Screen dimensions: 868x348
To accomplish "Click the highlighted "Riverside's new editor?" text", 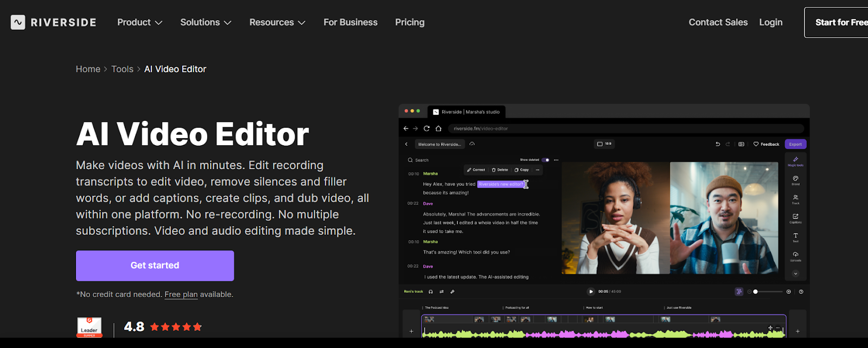I will point(501,184).
